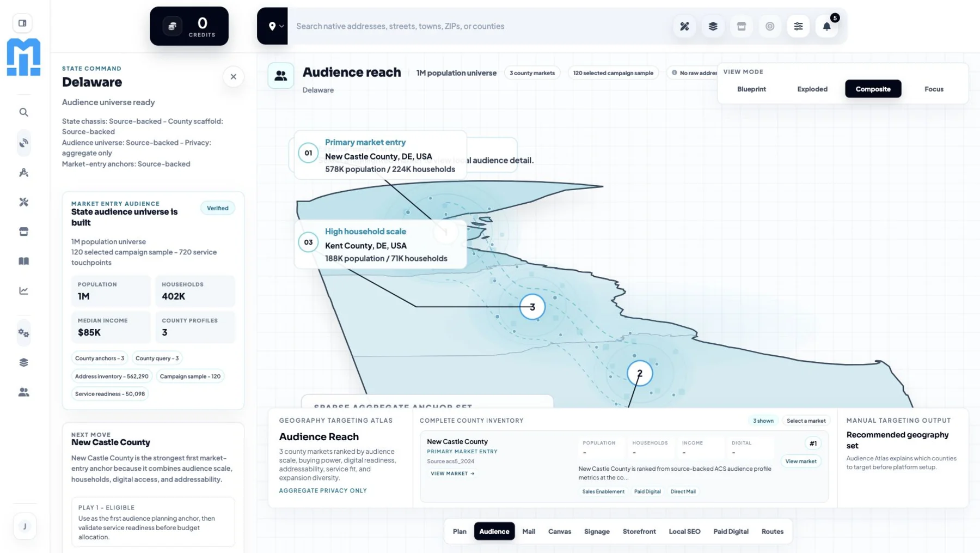
Task: Click the Sales Enablement tag
Action: (603, 491)
